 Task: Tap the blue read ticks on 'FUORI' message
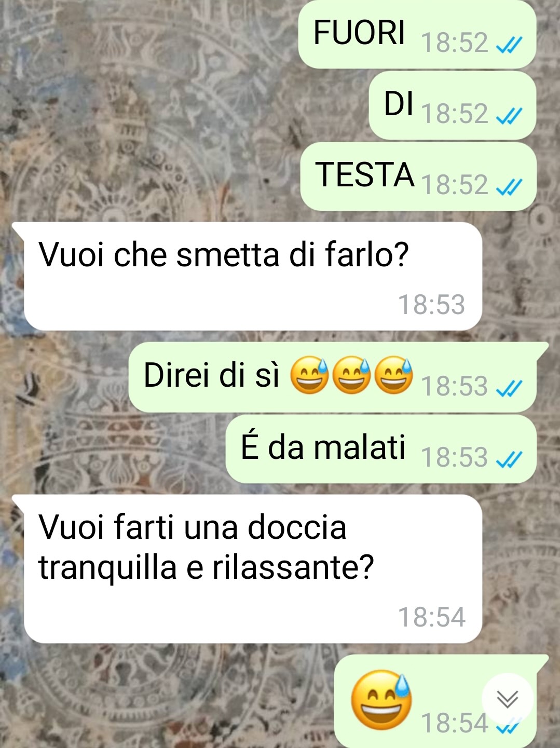click(x=509, y=46)
